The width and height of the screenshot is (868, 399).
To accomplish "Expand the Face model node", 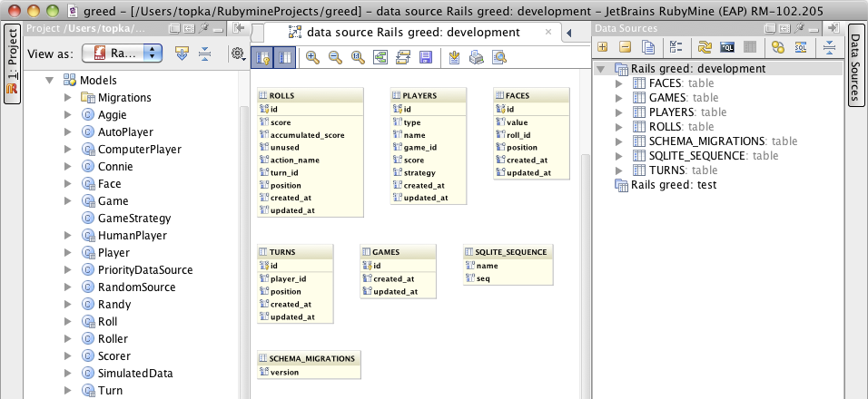I will click(67, 183).
